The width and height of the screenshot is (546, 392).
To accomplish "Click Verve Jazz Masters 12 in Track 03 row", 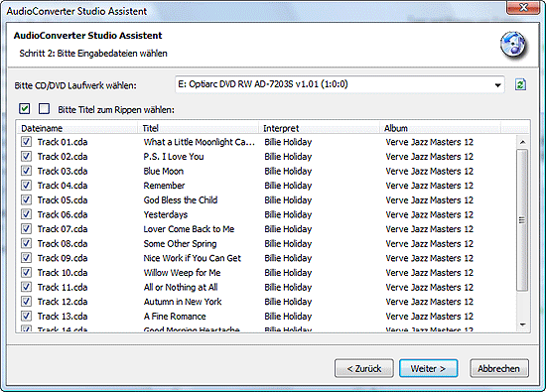I will pyautogui.click(x=429, y=171).
